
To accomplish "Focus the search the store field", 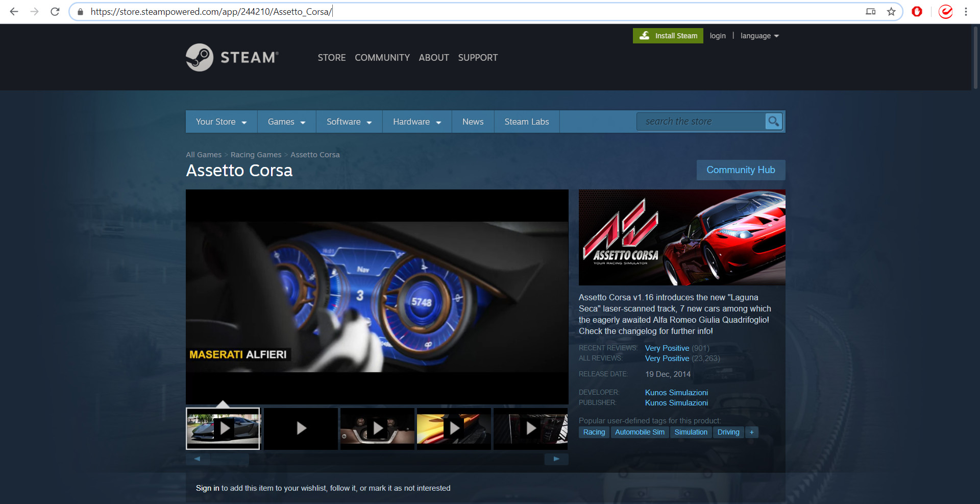I will 701,122.
